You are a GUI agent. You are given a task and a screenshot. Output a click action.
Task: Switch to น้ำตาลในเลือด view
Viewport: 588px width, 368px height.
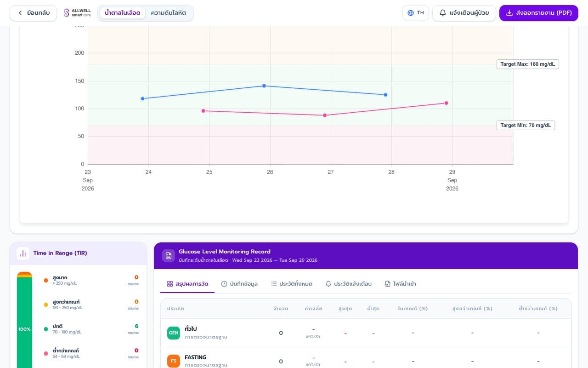tap(123, 13)
